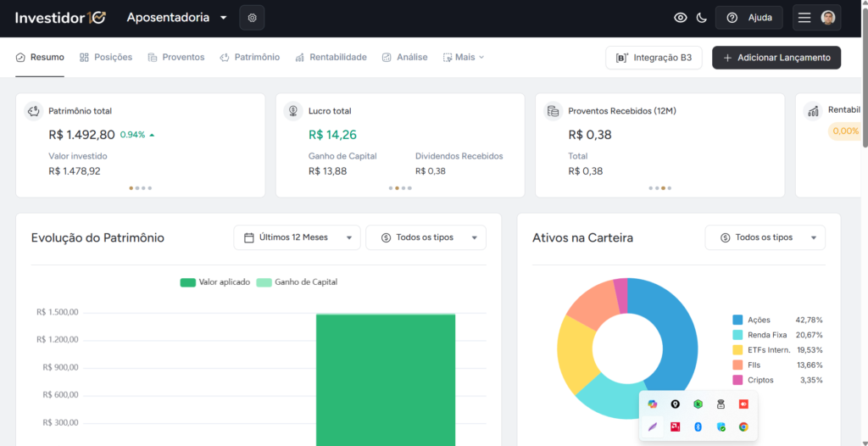Toggle the Valor aplicado legend series
The image size is (868, 446).
click(215, 282)
